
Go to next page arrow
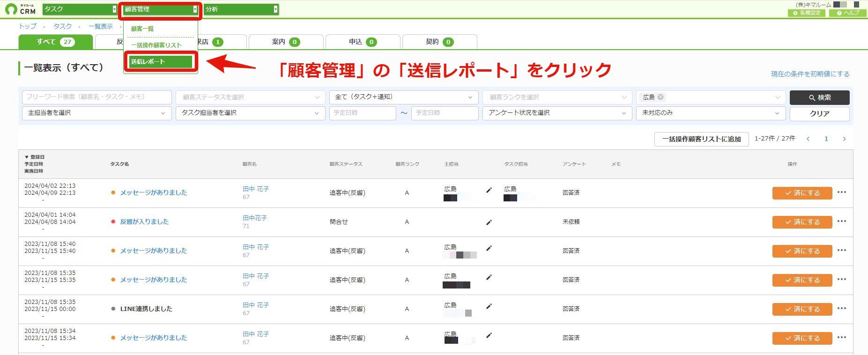[x=844, y=139]
